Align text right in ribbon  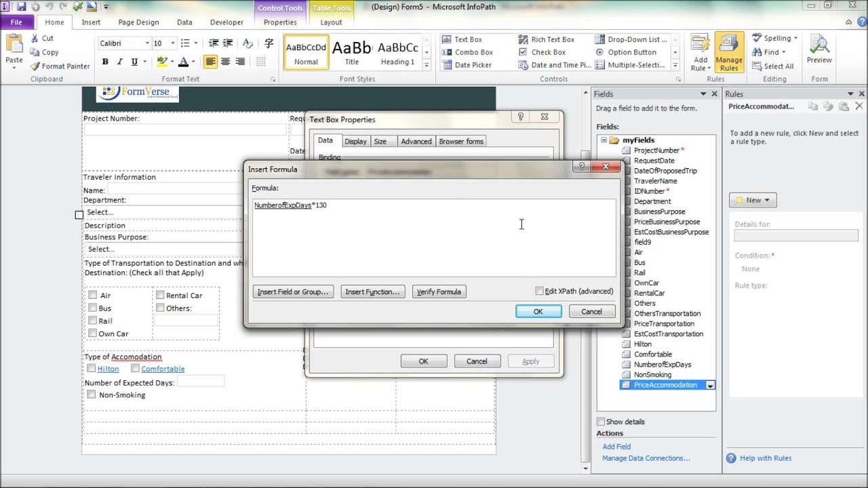coord(240,62)
